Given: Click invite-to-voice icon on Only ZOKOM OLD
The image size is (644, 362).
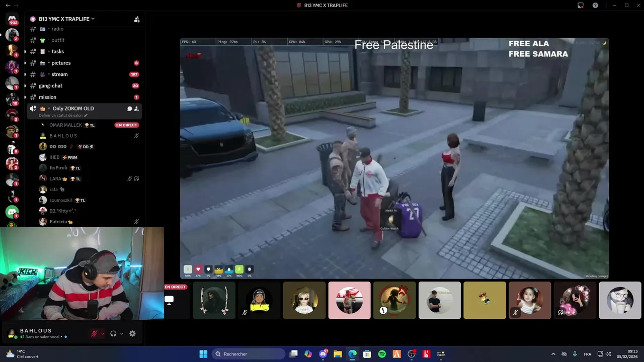Looking at the screenshot, I should pos(136,109).
